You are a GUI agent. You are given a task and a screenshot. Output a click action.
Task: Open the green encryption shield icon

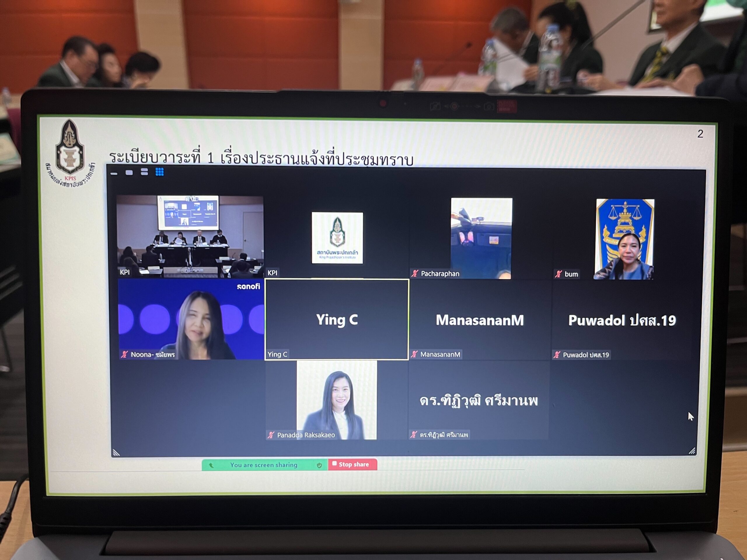[x=319, y=465]
